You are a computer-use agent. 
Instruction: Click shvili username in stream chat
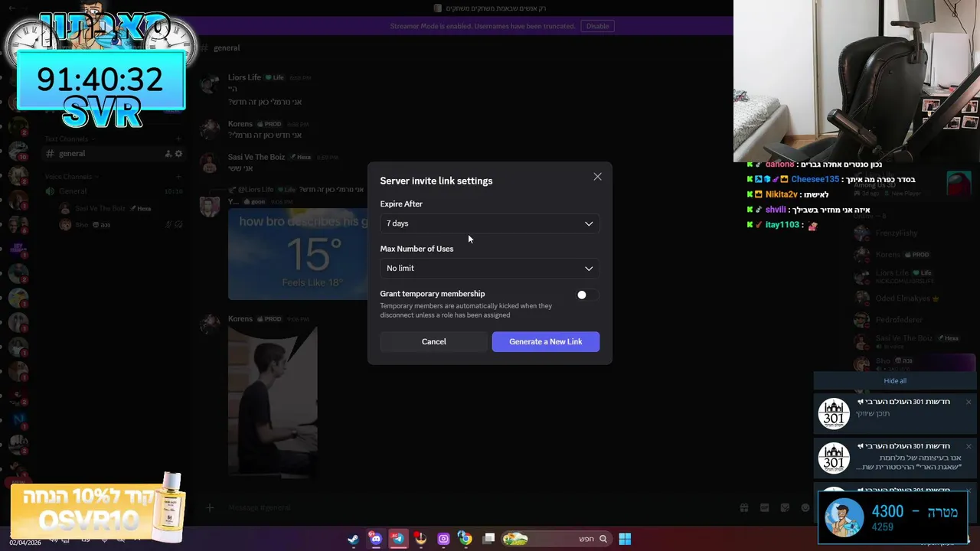click(776, 210)
